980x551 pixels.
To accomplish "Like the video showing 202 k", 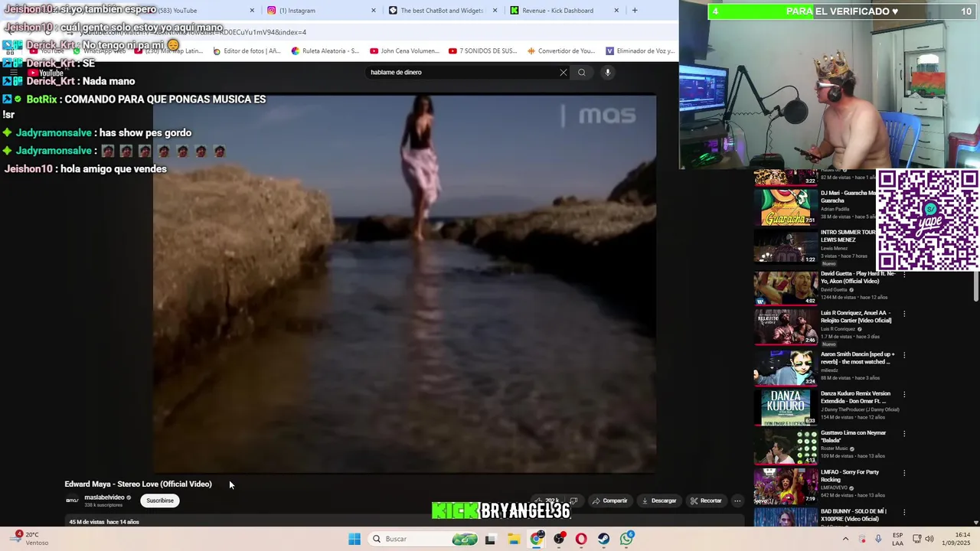I will (x=547, y=501).
